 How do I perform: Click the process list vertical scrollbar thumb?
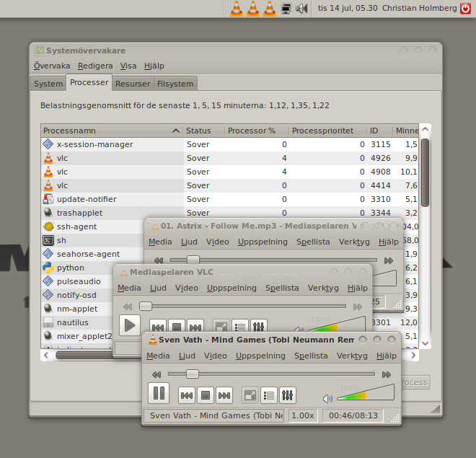click(x=426, y=172)
